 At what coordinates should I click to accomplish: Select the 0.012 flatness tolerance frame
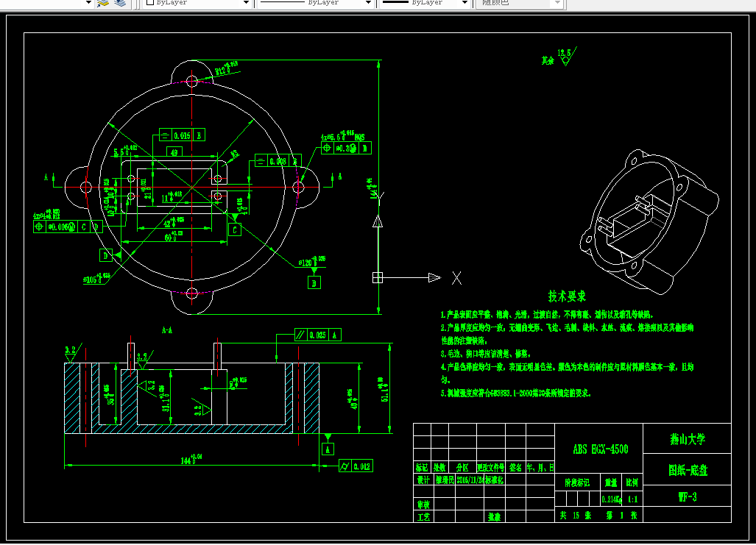[x=356, y=466]
